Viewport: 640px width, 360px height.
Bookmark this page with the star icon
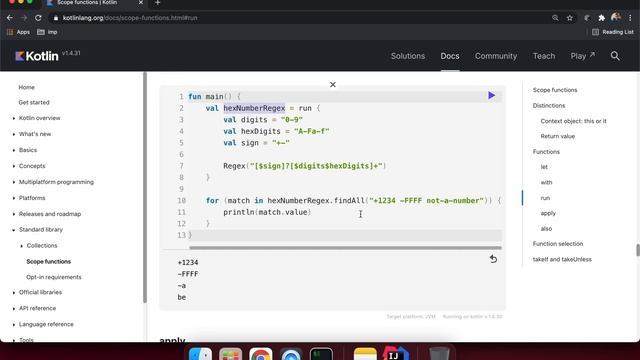point(570,18)
